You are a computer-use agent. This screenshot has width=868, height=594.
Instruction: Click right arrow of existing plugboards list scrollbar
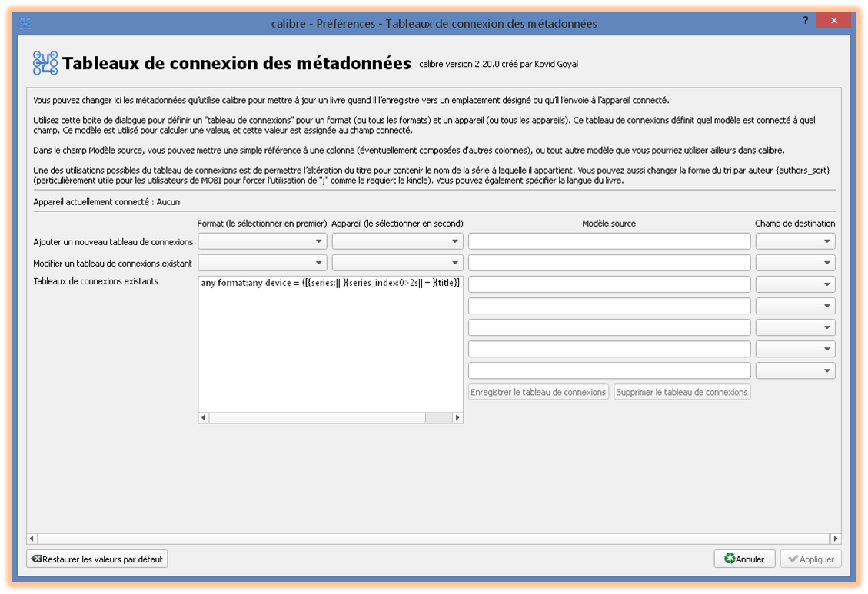(x=457, y=417)
